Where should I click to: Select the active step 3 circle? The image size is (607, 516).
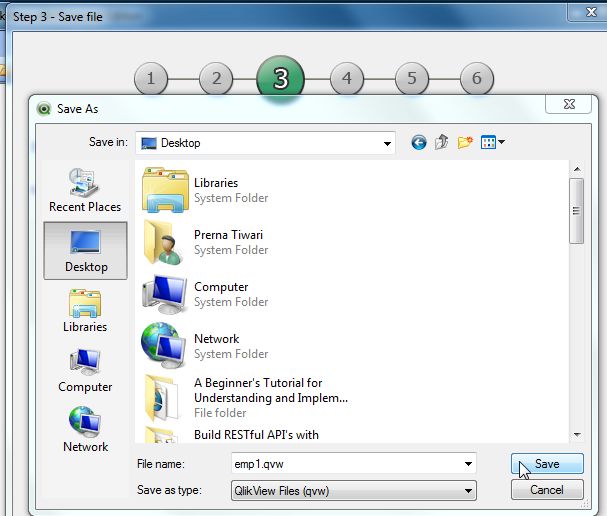(x=281, y=79)
